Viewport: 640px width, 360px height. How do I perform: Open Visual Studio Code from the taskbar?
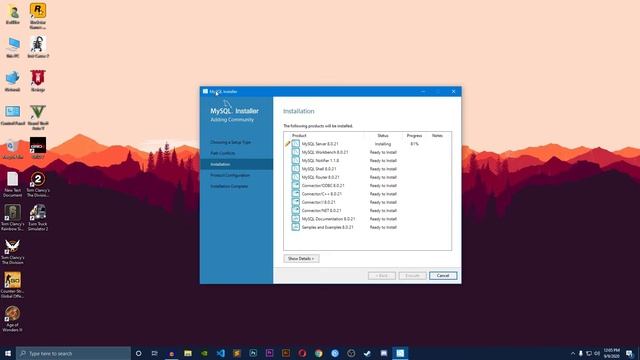pos(220,353)
